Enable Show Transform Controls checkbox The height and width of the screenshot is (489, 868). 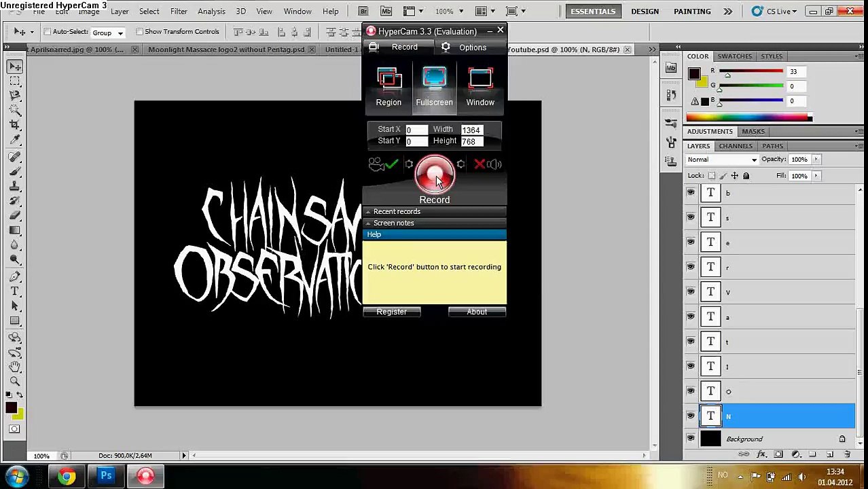click(x=139, y=32)
